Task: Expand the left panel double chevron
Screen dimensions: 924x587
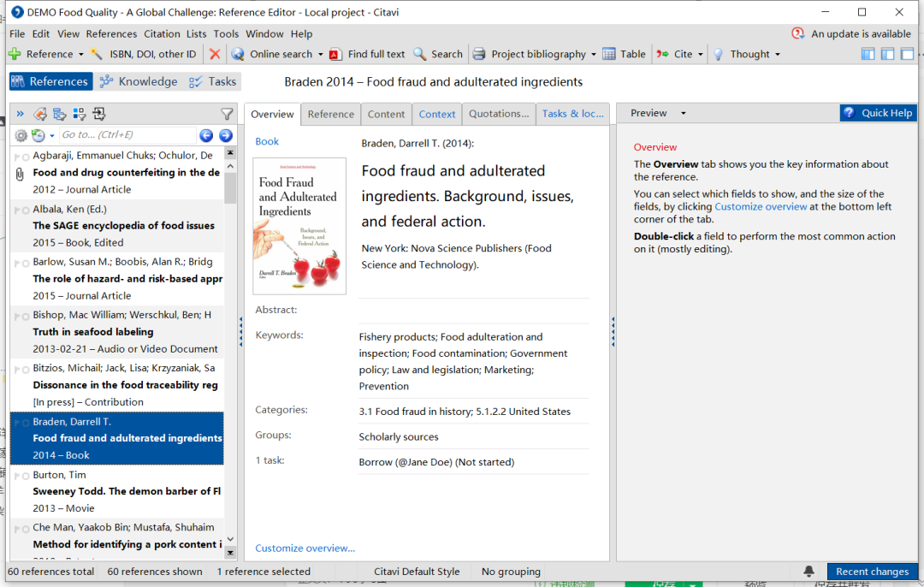Action: click(x=20, y=114)
